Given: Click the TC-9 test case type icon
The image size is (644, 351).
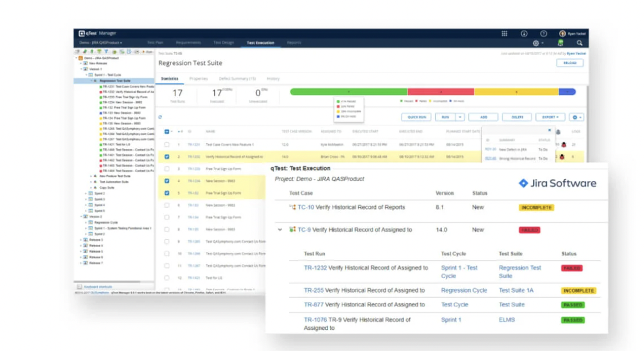Looking at the screenshot, I should (293, 230).
